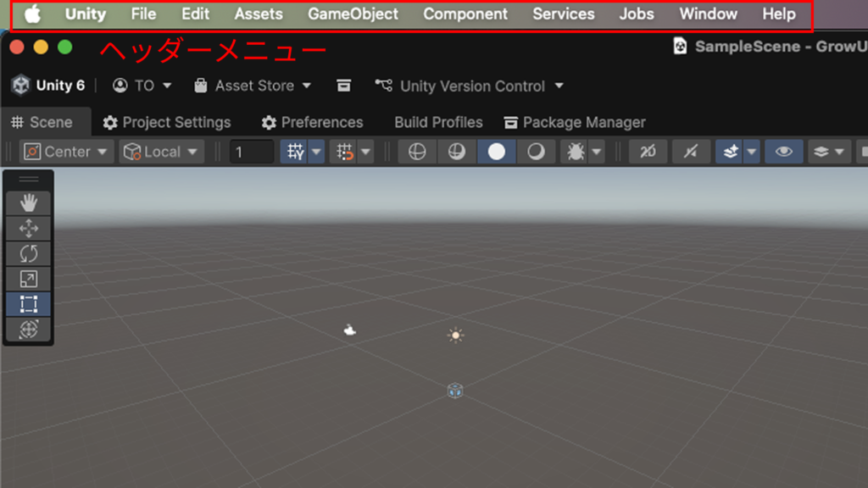Select the Rect tool

[29, 304]
